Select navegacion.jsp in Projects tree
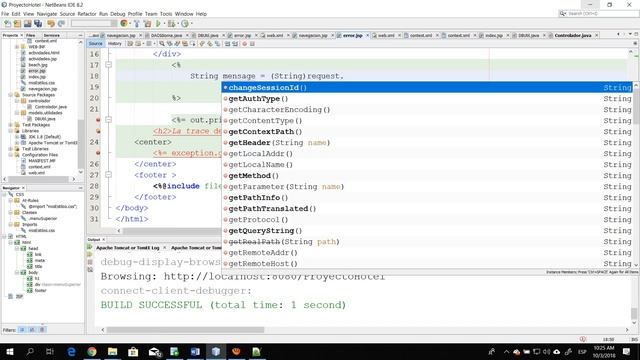 click(x=42, y=89)
